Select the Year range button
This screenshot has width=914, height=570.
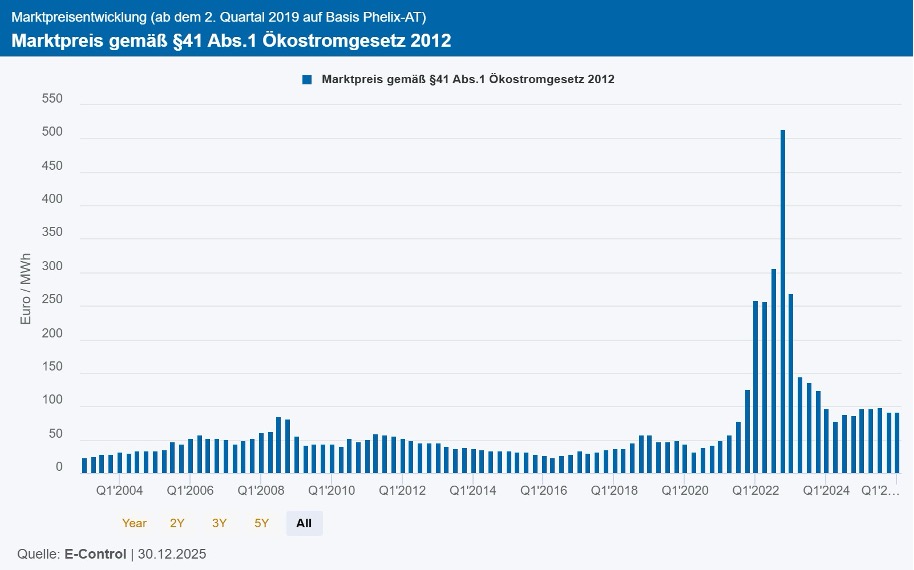coord(134,523)
